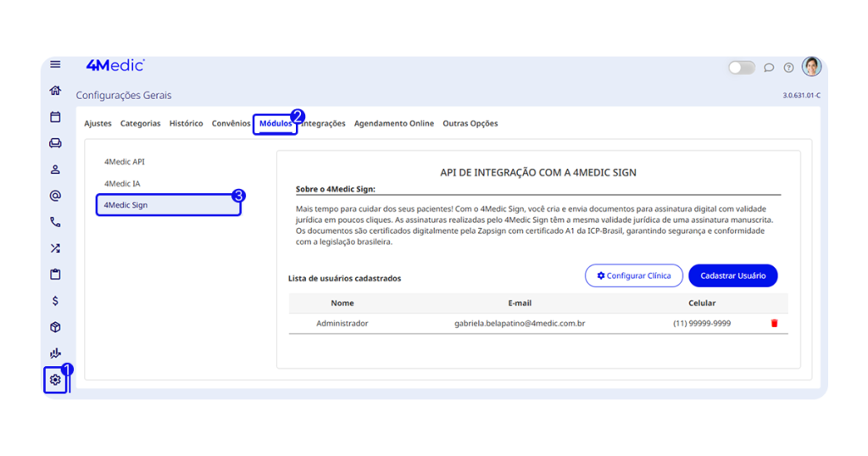The height and width of the screenshot is (456, 868).
Task: Open the help question mark icon
Action: coord(789,68)
